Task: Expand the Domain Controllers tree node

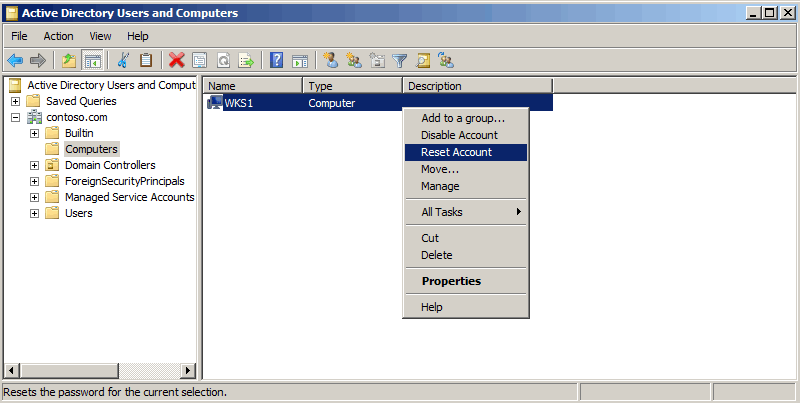Action: coord(35,165)
